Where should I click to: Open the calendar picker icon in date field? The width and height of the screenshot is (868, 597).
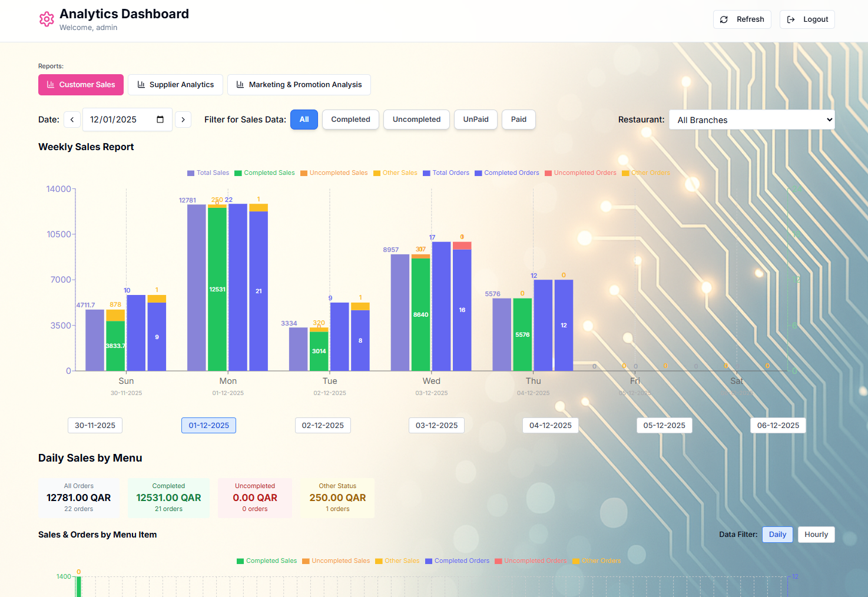coord(160,120)
